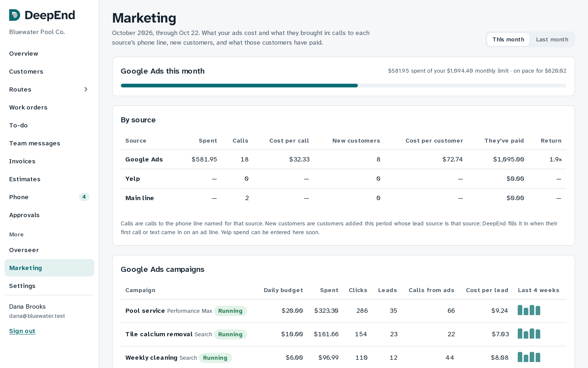
Task: Click the Calls from ads column header
Action: [432, 290]
